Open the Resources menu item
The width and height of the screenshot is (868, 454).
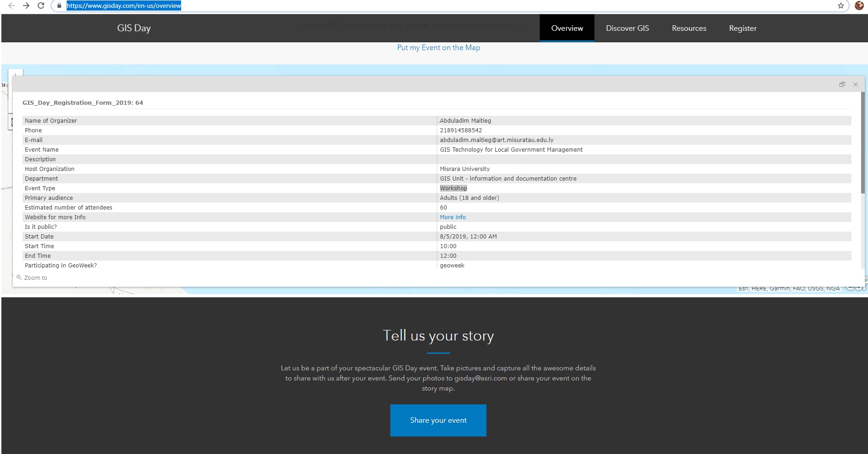click(x=689, y=28)
